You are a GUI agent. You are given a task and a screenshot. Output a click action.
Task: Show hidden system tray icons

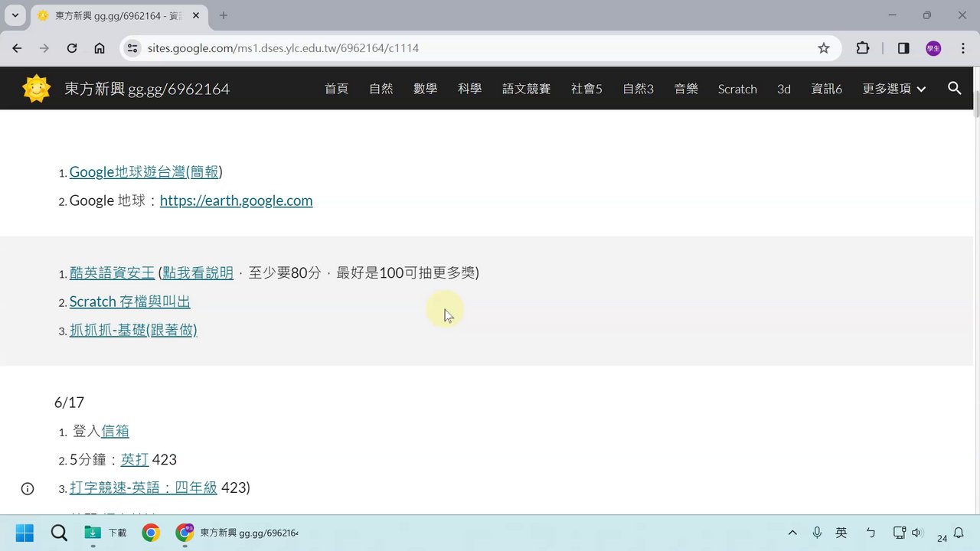pos(792,533)
